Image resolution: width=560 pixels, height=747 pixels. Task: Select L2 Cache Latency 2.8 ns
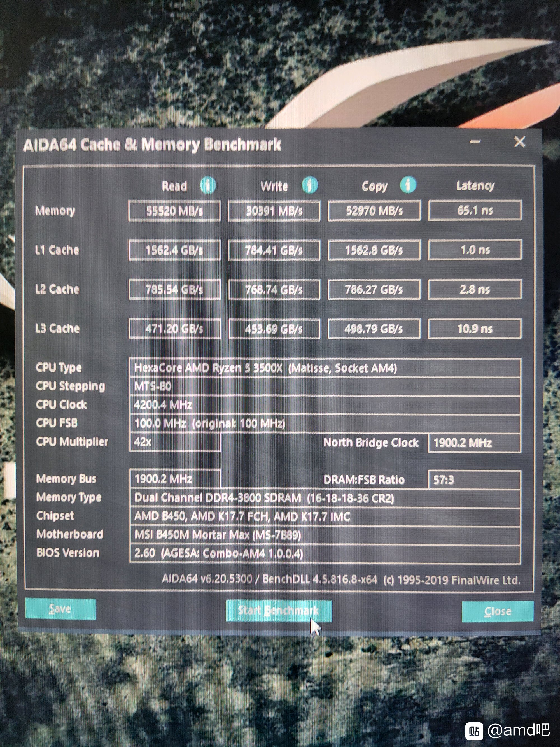[x=475, y=289]
